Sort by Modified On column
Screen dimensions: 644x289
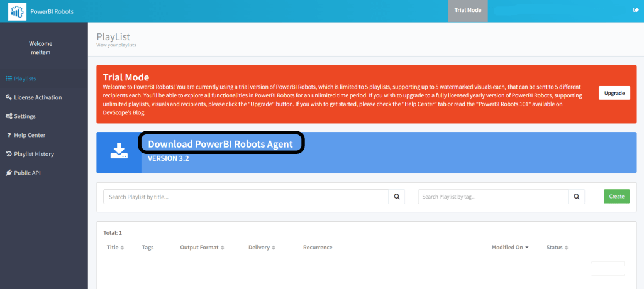point(509,248)
